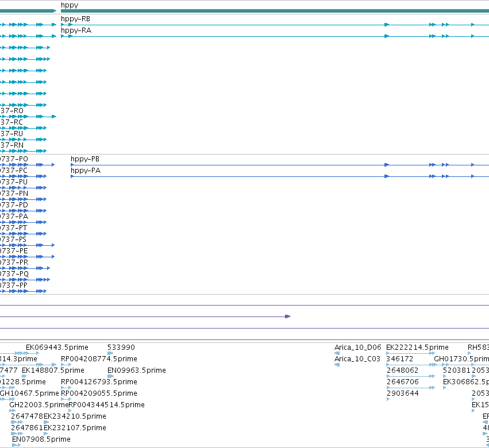Click the 520381 feature label
This screenshot has width=489, height=448.
[457, 370]
